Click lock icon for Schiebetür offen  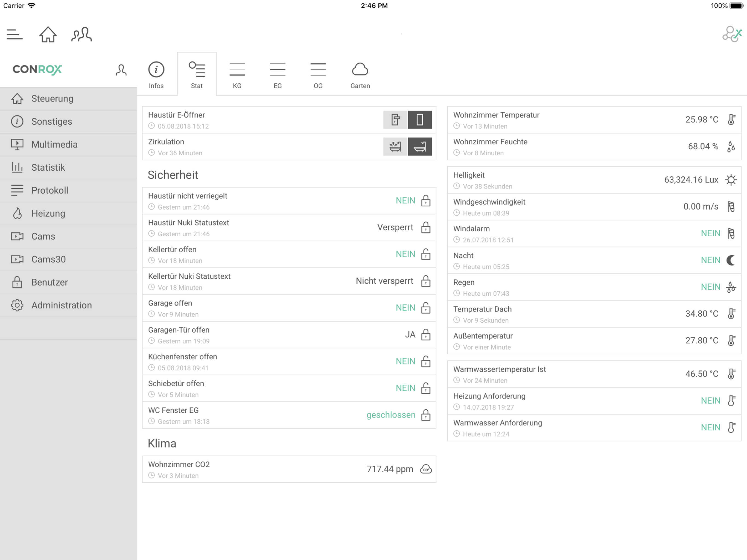tap(426, 388)
